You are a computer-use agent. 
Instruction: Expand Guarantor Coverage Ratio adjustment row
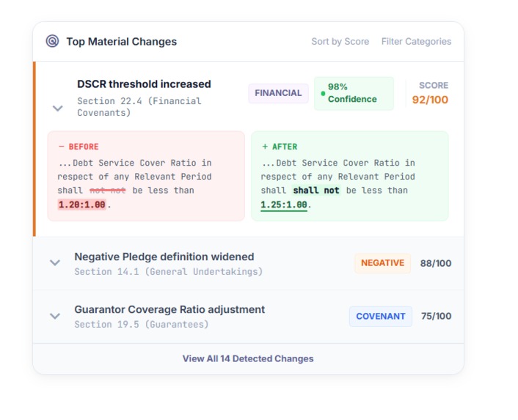pyautogui.click(x=55, y=316)
